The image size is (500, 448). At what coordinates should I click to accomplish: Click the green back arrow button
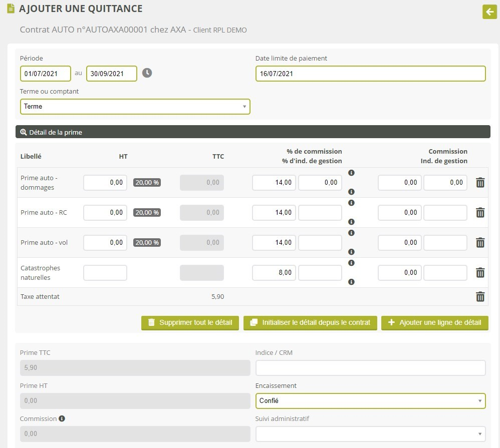coord(489,12)
